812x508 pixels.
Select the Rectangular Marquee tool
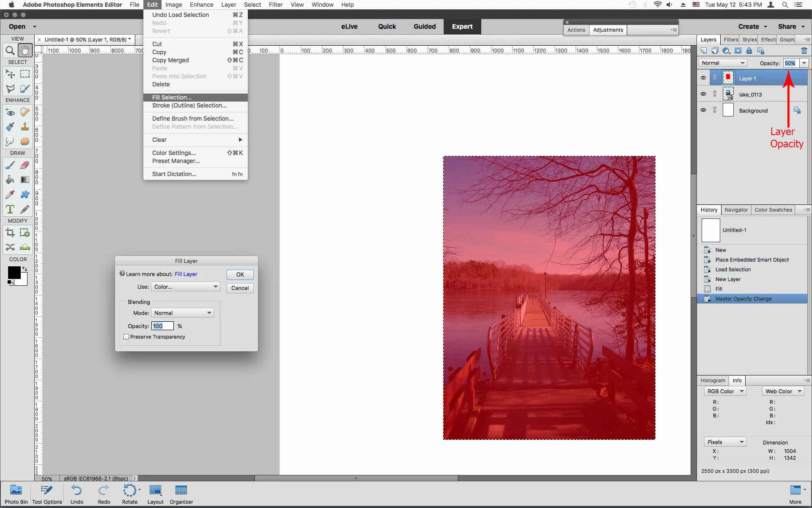pos(25,74)
